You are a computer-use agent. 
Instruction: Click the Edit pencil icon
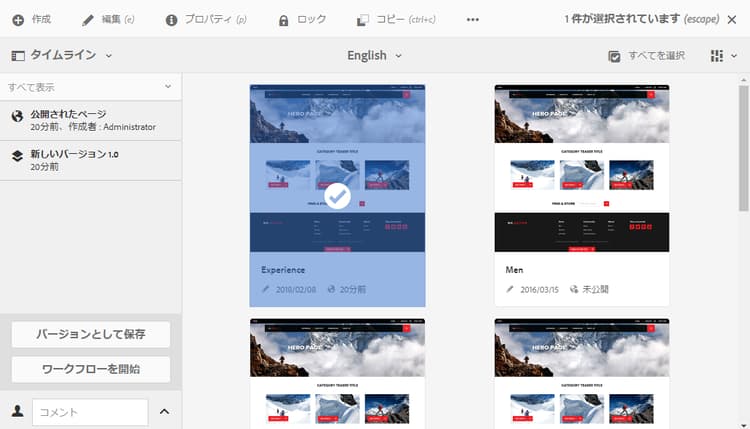[x=88, y=20]
